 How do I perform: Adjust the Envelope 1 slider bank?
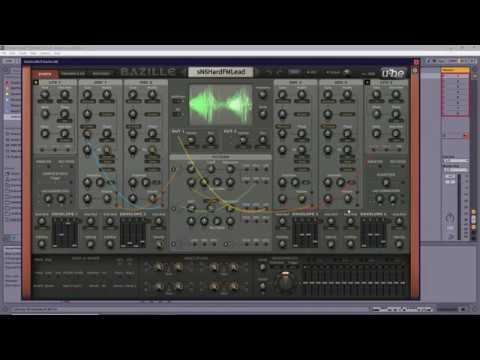[x=65, y=232]
